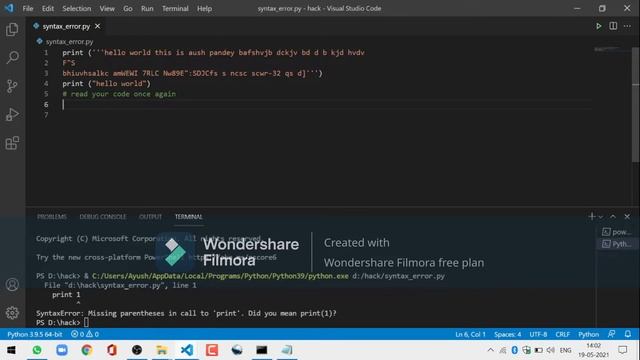This screenshot has width=640, height=360.
Task: Change file encoding UTF-8
Action: (x=538, y=334)
